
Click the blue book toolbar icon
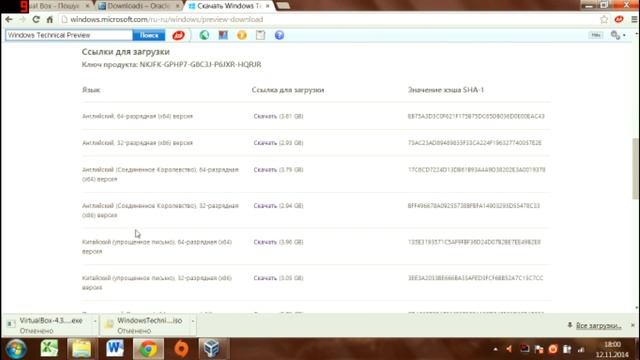tap(223, 35)
